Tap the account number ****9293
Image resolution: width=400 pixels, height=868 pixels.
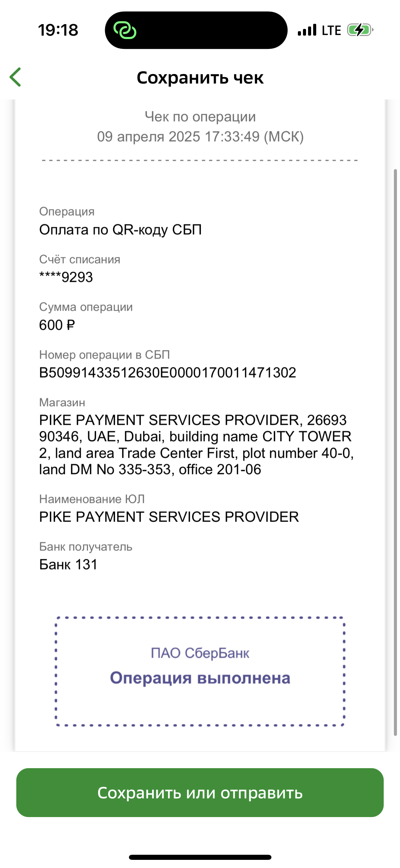[66, 277]
